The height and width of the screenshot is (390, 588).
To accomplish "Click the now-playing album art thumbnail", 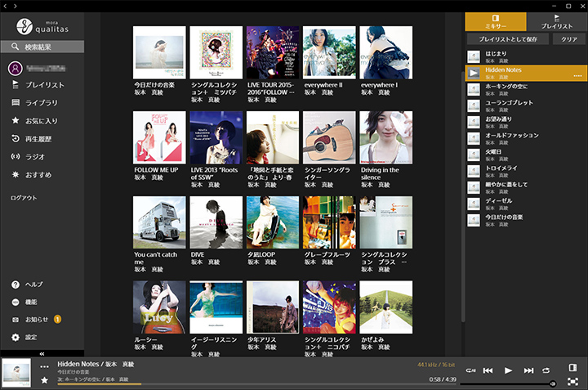I will click(16, 373).
